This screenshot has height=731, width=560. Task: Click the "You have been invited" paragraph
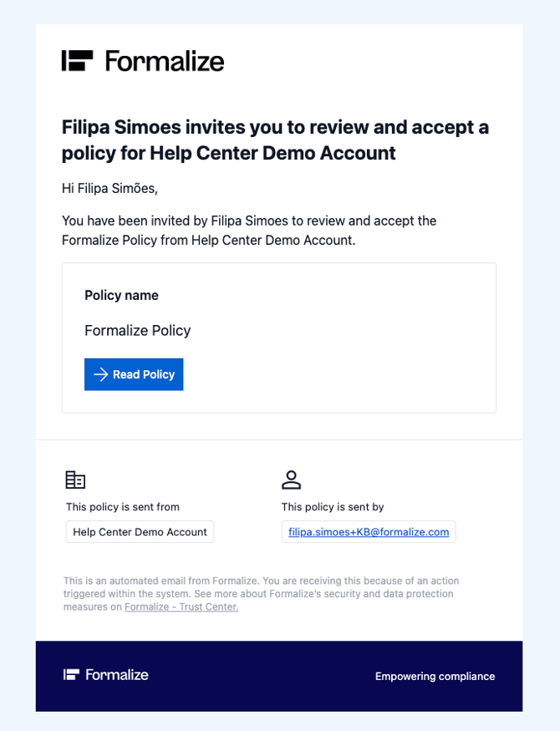coord(249,231)
